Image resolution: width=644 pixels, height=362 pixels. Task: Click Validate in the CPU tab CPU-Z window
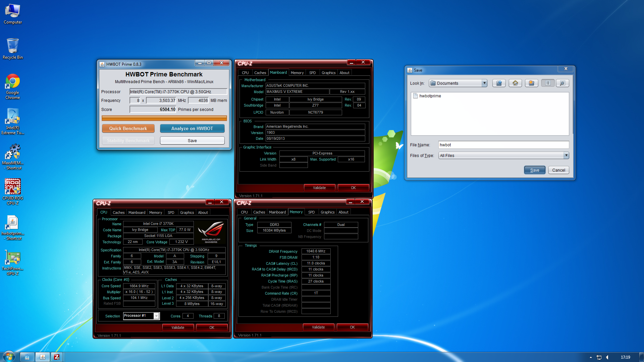click(178, 327)
